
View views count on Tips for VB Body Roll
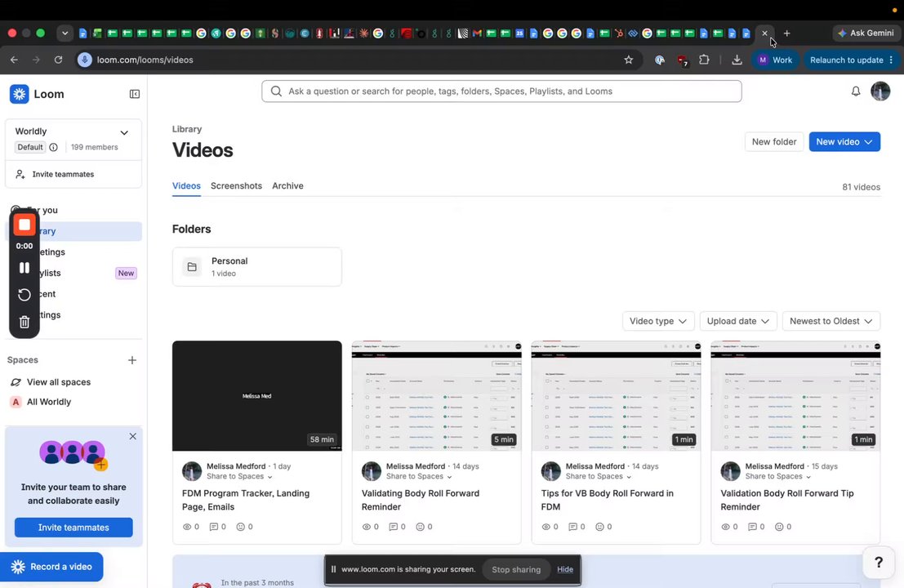click(550, 526)
